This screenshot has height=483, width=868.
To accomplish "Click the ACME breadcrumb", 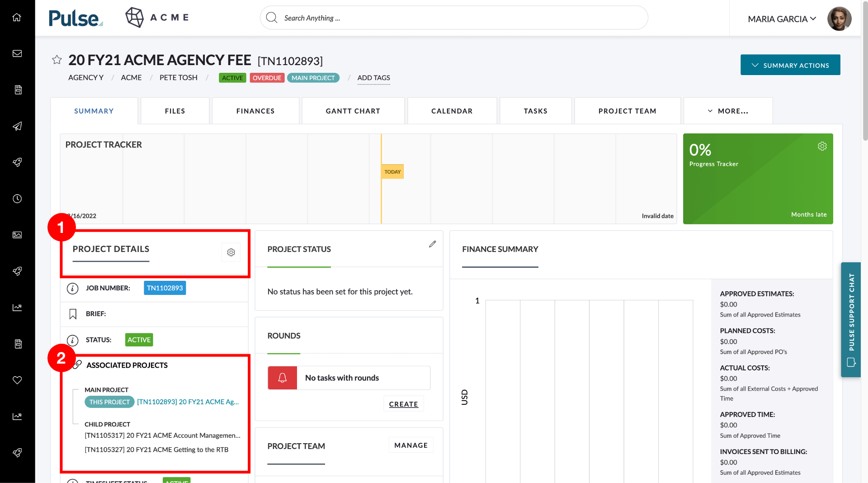I will 131,78.
